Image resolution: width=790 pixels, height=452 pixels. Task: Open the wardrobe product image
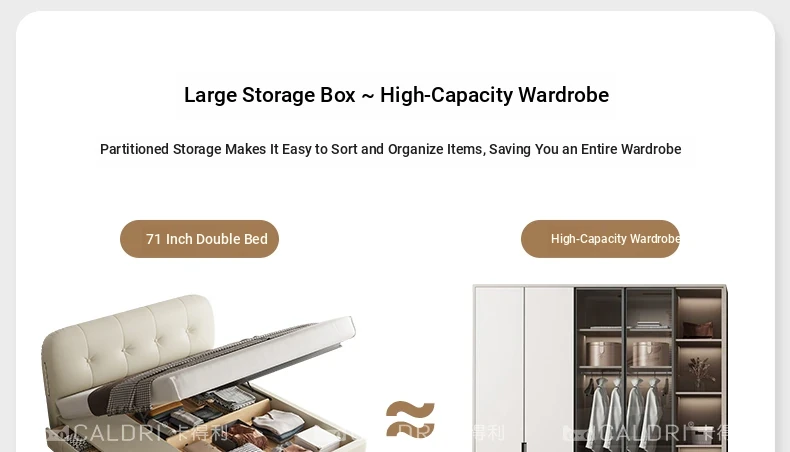click(x=600, y=368)
